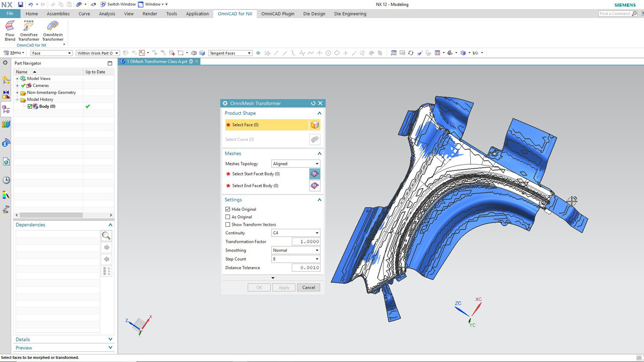Open the Web Browser sidebar tab
The width and height of the screenshot is (644, 362).
tap(6, 162)
